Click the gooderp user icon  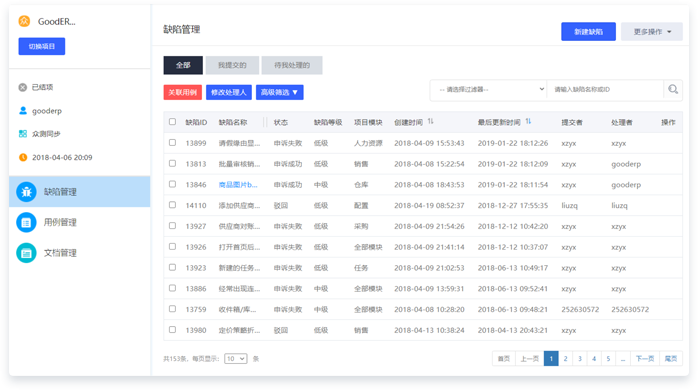coord(23,110)
